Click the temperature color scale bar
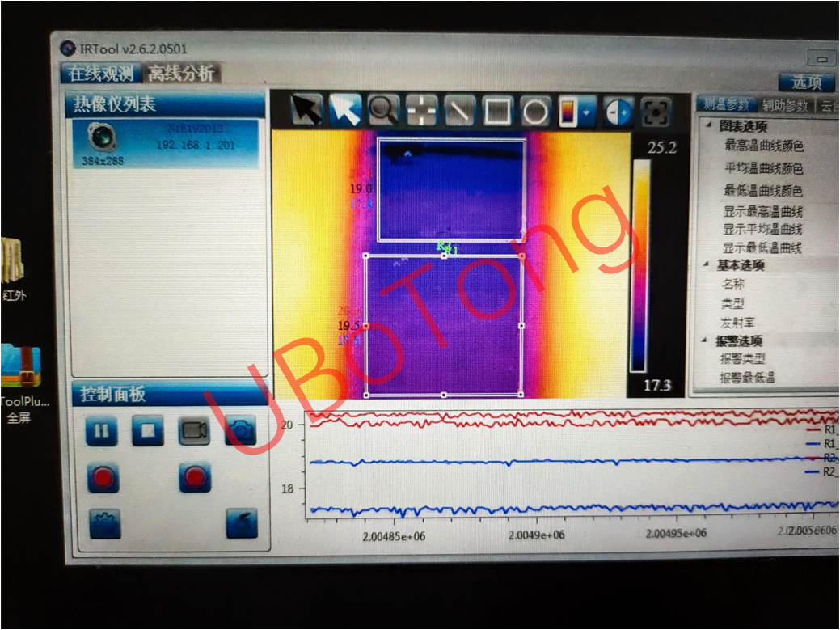The image size is (840, 630). pyautogui.click(x=639, y=265)
